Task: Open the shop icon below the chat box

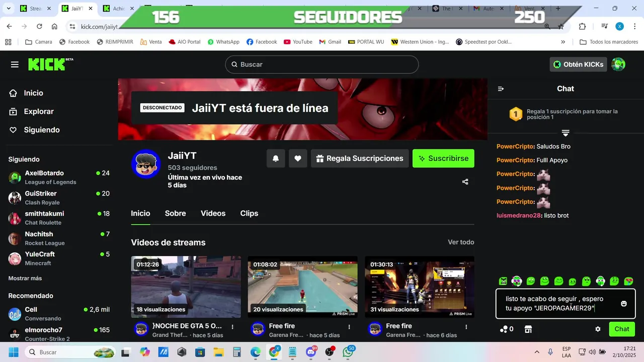Action: coord(528,329)
